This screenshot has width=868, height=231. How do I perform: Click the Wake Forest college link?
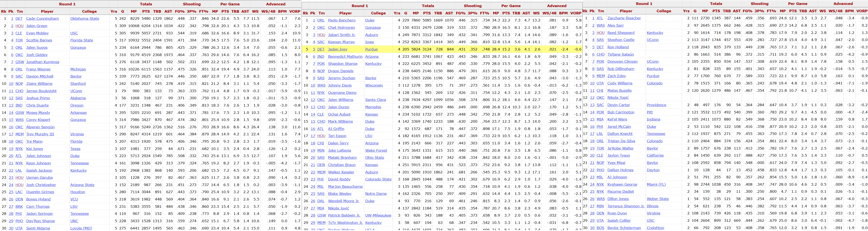(x=376, y=150)
